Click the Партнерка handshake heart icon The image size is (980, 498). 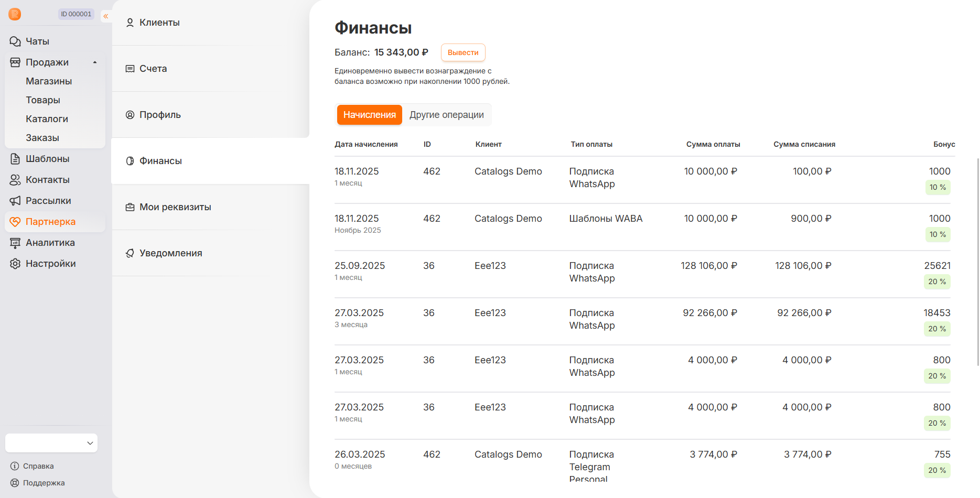click(15, 222)
